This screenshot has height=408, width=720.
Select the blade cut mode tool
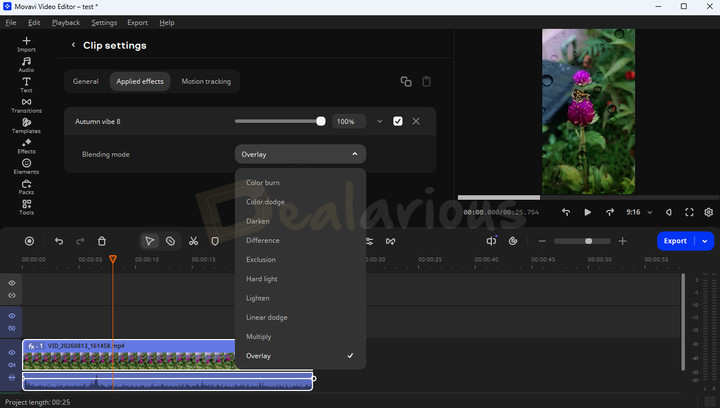pyautogui.click(x=170, y=241)
